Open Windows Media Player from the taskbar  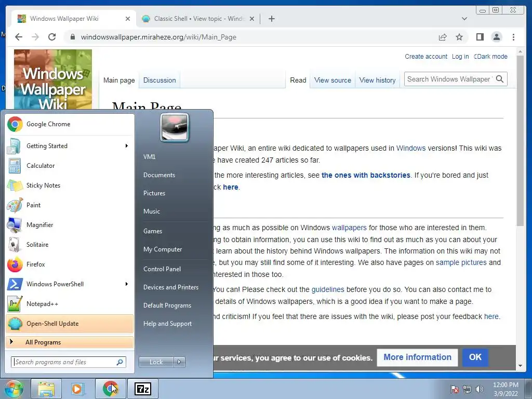click(x=78, y=389)
